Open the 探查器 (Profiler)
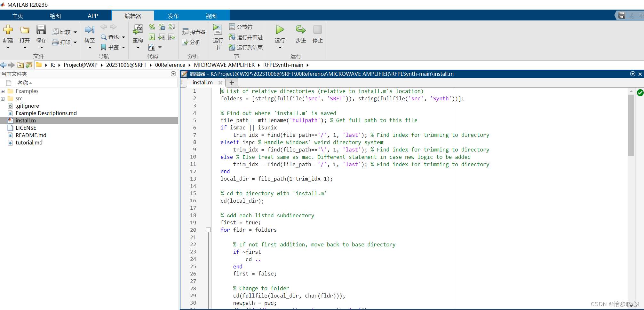This screenshot has width=644, height=310. (194, 32)
